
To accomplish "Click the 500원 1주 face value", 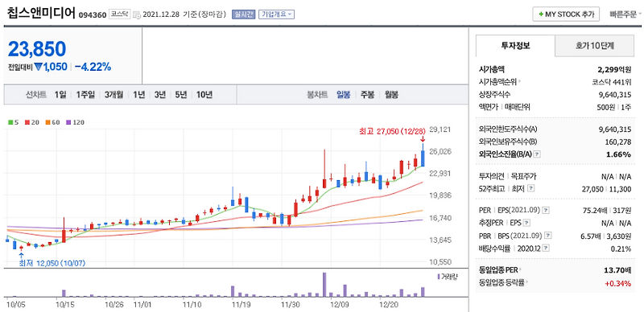I will pyautogui.click(x=615, y=107).
